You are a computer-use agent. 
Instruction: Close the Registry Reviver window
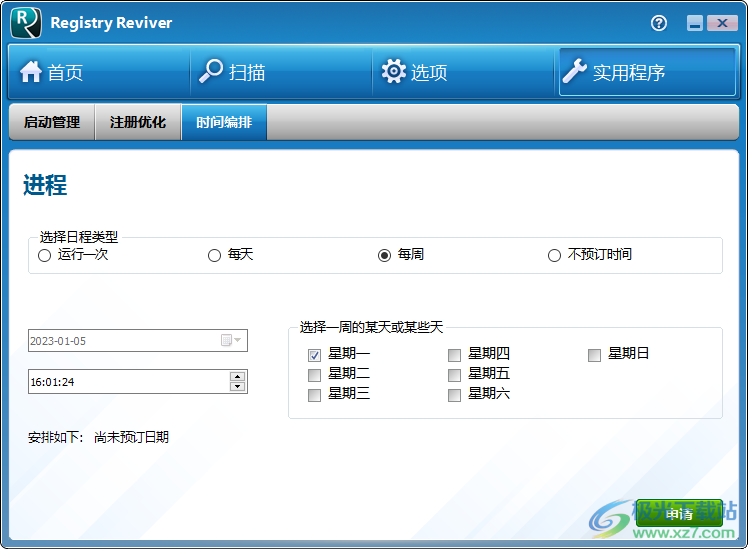(722, 23)
